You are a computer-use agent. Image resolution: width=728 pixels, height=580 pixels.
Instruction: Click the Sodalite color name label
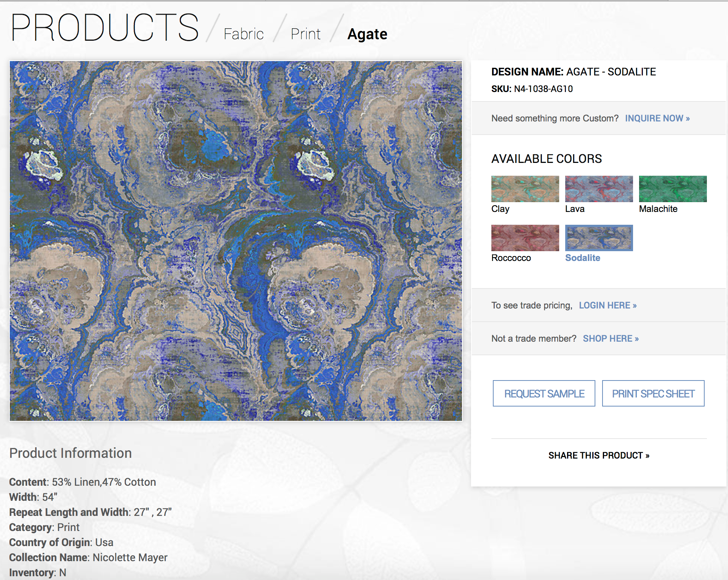click(x=583, y=258)
